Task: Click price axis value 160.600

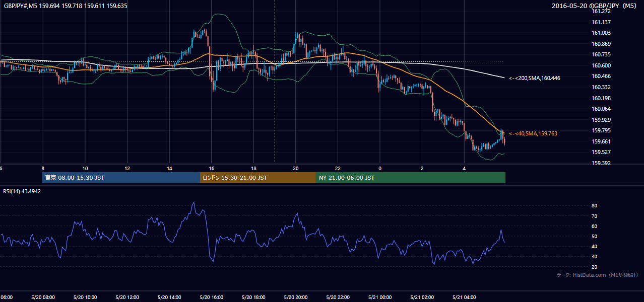Action: coord(601,65)
